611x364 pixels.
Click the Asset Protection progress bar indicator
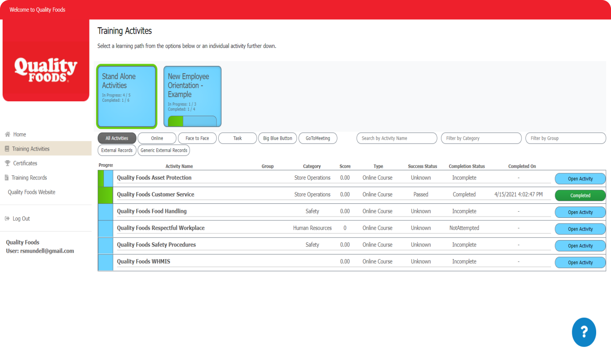(105, 179)
